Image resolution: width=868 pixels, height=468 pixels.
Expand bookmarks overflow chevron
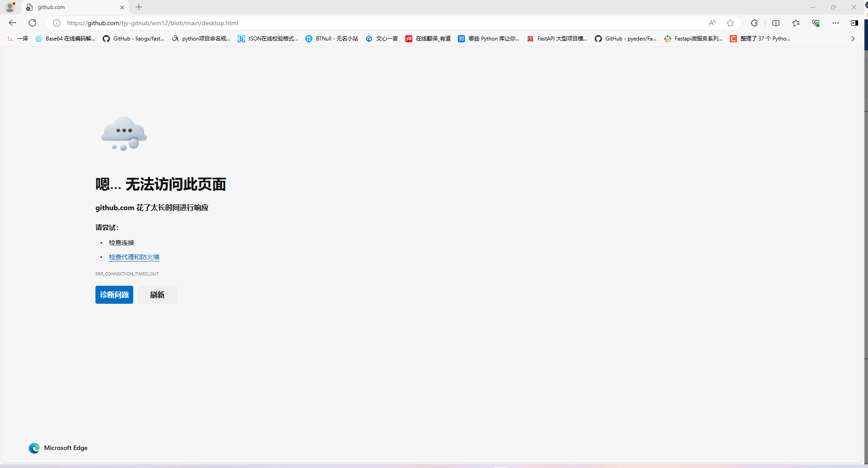(853, 39)
